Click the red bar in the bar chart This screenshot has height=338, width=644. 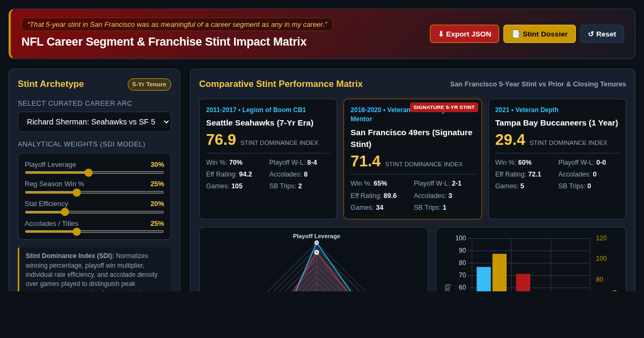pyautogui.click(x=523, y=283)
